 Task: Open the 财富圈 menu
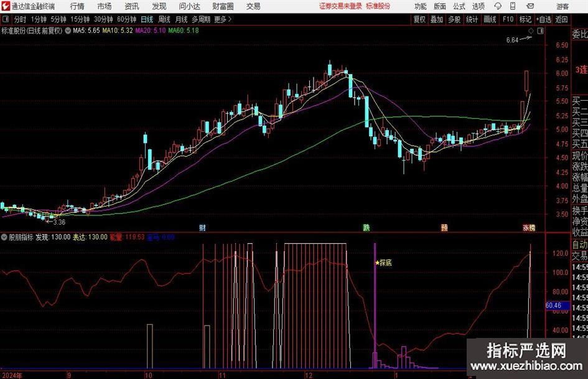[223, 6]
